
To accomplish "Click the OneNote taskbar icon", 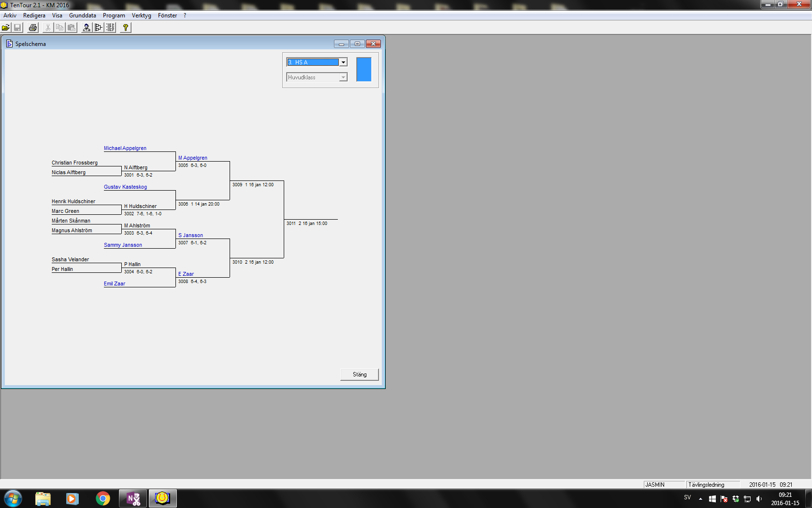I will 133,498.
